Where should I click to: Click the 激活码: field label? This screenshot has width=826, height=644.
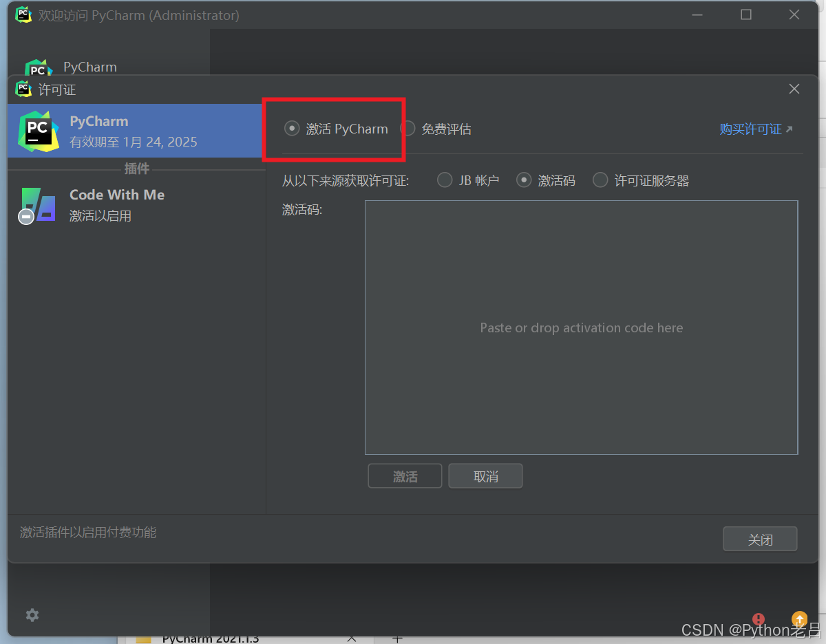coord(302,209)
